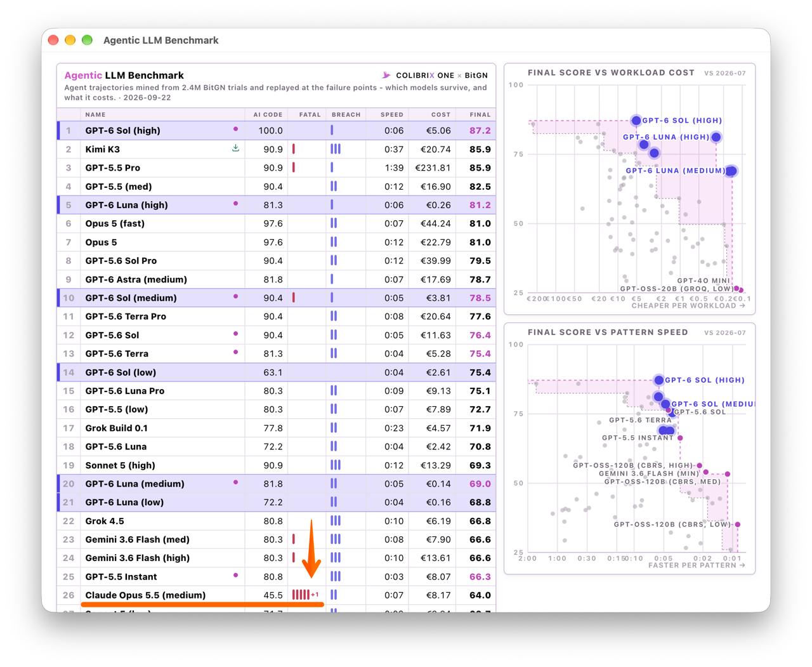Click the purple dot in GPT-6 Sol (high) row
This screenshot has height=667, width=812.
click(x=236, y=129)
